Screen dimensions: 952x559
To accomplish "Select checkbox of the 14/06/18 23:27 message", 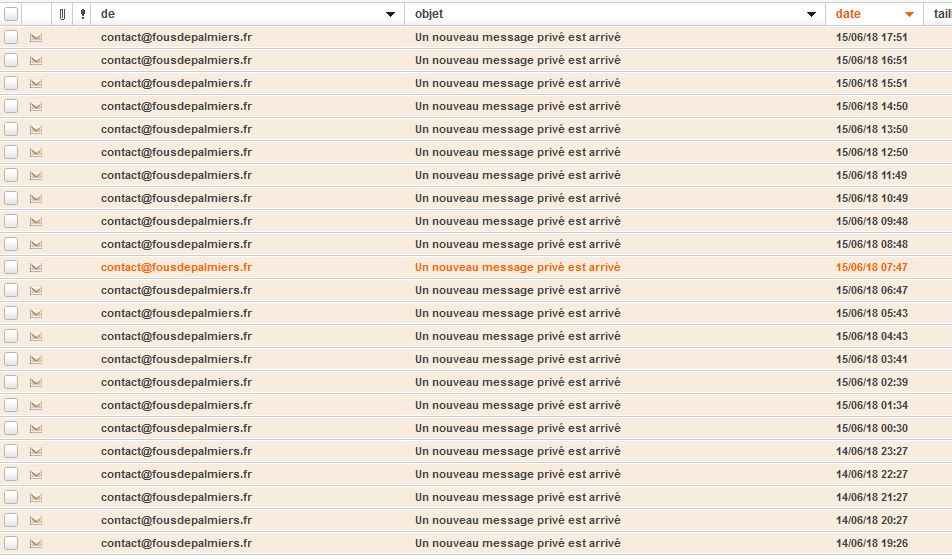I will [x=11, y=451].
